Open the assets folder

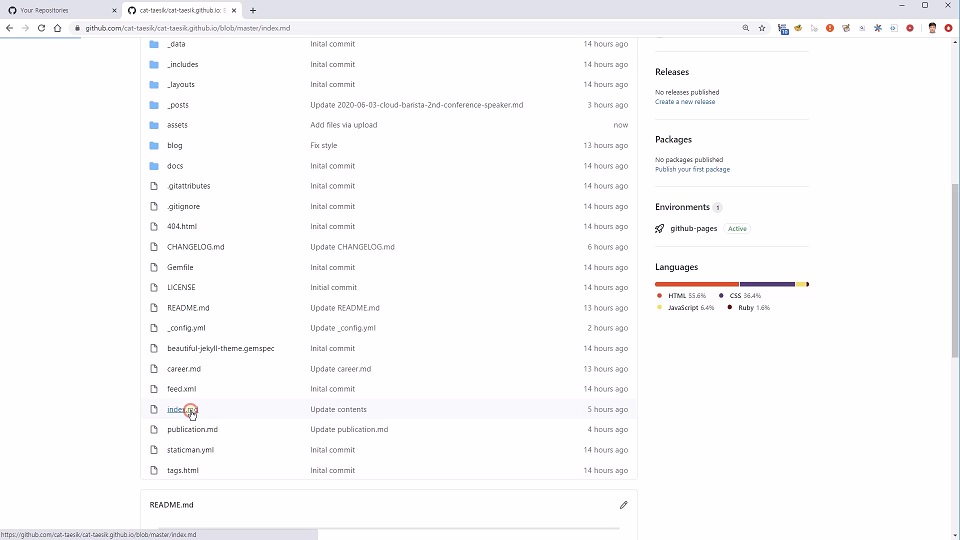pos(177,125)
